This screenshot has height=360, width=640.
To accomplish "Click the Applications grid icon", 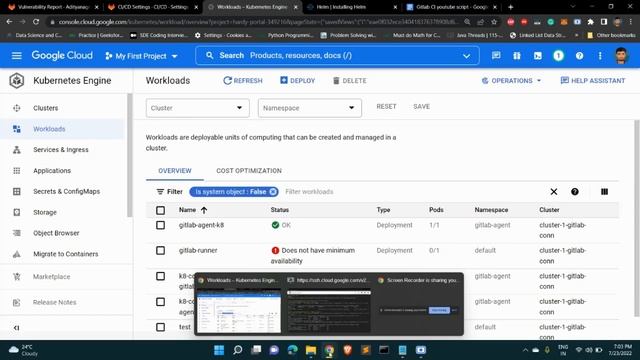I will 17,171.
